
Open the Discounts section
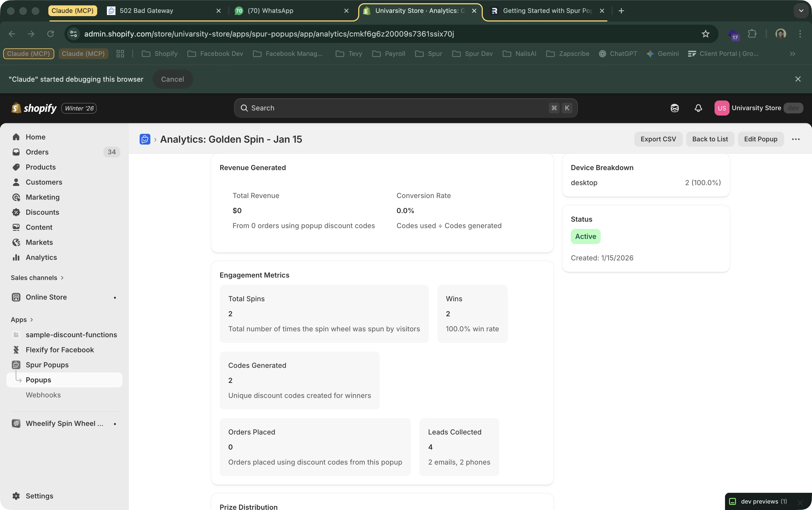point(42,212)
